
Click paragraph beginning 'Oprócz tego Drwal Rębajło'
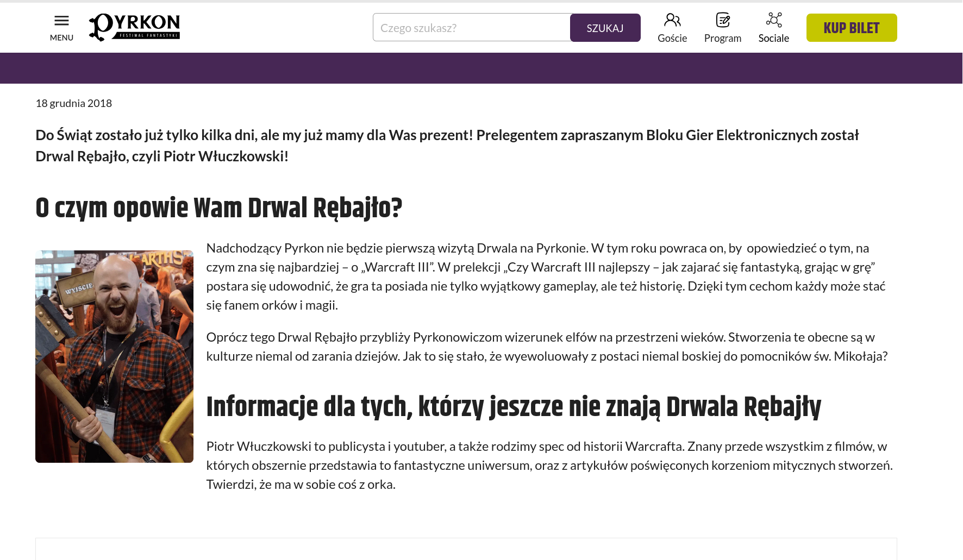547,347
